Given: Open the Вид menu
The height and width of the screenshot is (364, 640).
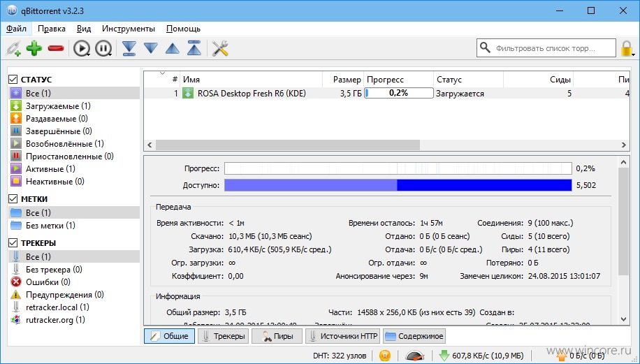Looking at the screenshot, I should pyautogui.click(x=84, y=29).
